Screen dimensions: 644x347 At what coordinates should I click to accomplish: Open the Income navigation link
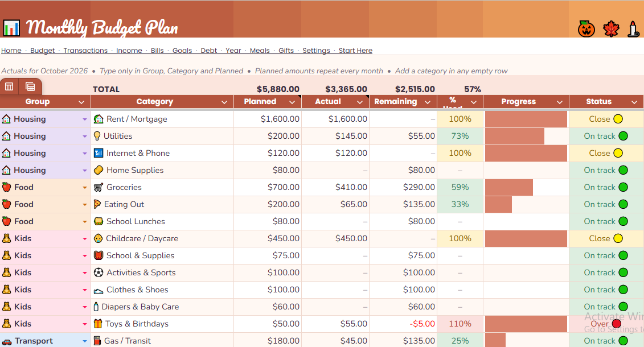point(129,51)
